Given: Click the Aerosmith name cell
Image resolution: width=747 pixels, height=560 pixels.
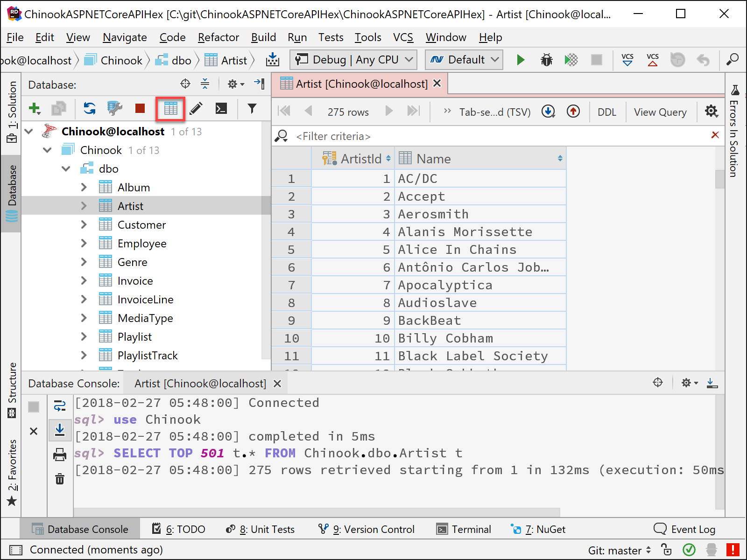Looking at the screenshot, I should tap(480, 214).
